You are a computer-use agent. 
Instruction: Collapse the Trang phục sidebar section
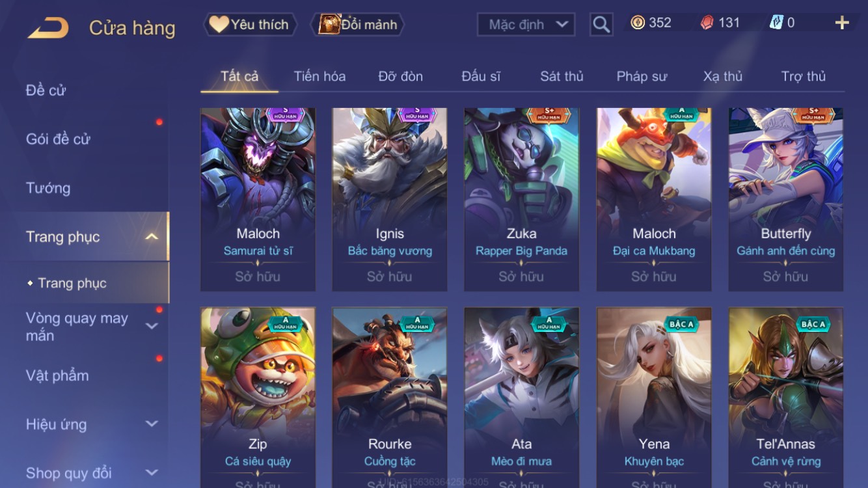(x=152, y=236)
